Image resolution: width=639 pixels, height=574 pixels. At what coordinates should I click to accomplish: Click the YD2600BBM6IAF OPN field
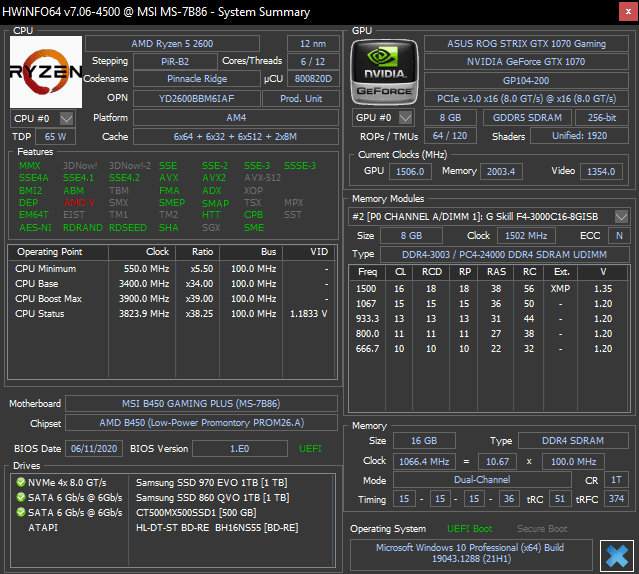197,99
